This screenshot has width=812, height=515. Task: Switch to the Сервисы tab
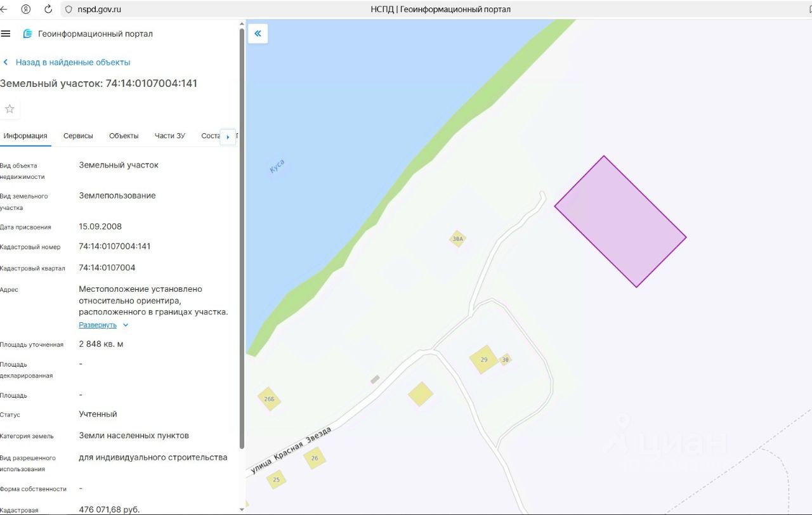click(78, 136)
